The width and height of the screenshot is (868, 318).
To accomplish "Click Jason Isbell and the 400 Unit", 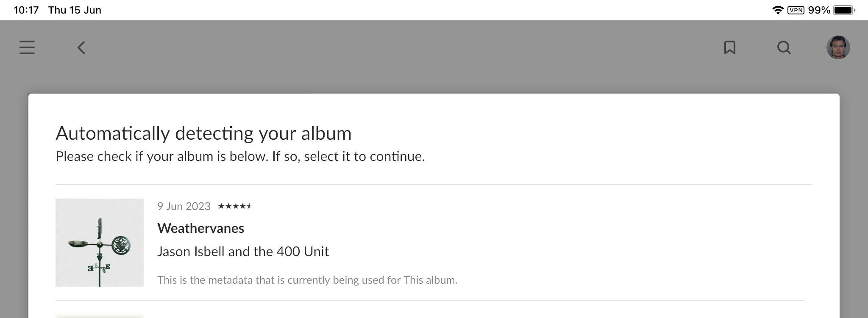I will (243, 252).
